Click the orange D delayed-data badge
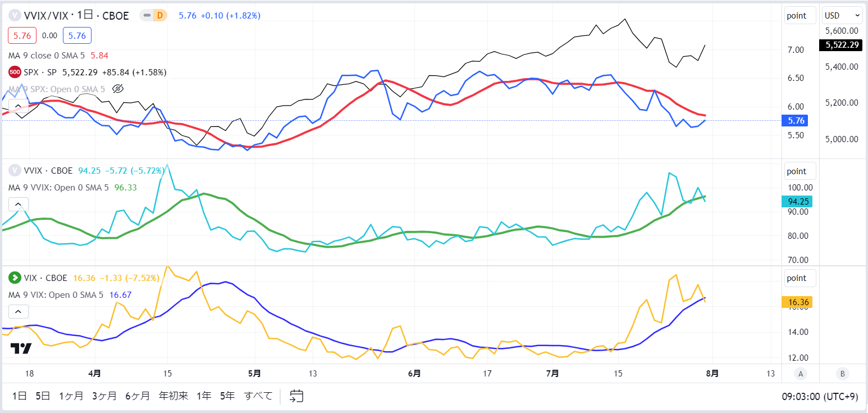This screenshot has width=868, height=413. coord(159,16)
